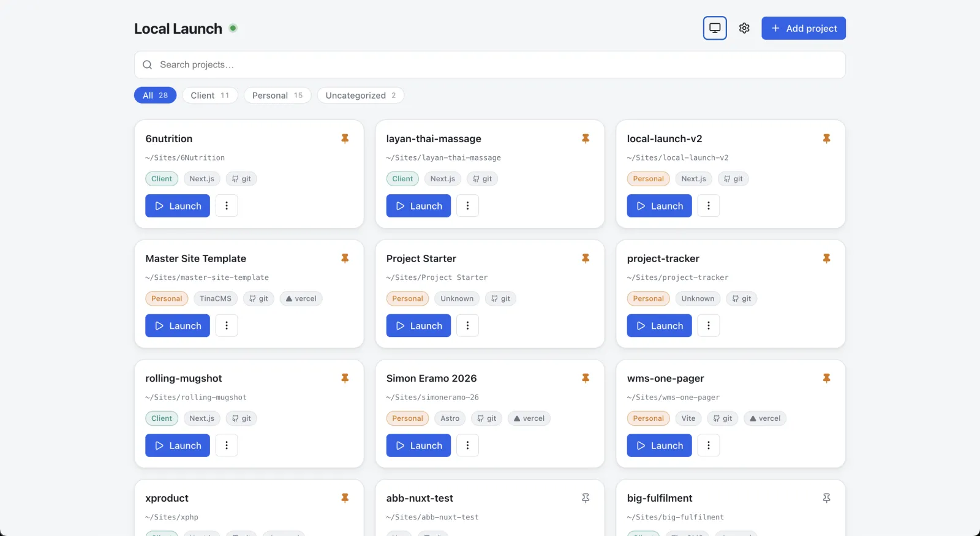Launch the Master Site Template project
980x536 pixels.
[x=178, y=326]
